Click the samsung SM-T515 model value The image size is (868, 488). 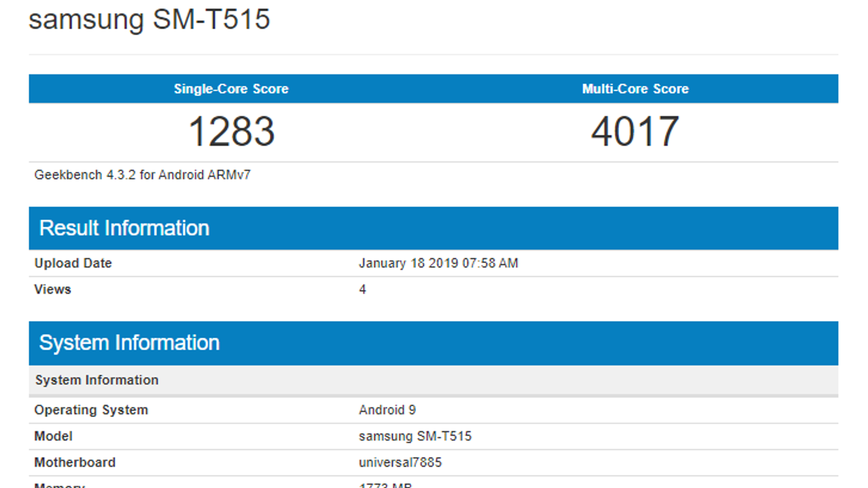415,436
